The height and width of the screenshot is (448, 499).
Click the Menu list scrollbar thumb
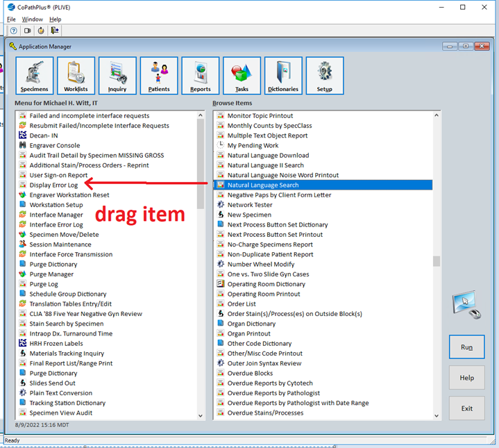click(x=201, y=164)
